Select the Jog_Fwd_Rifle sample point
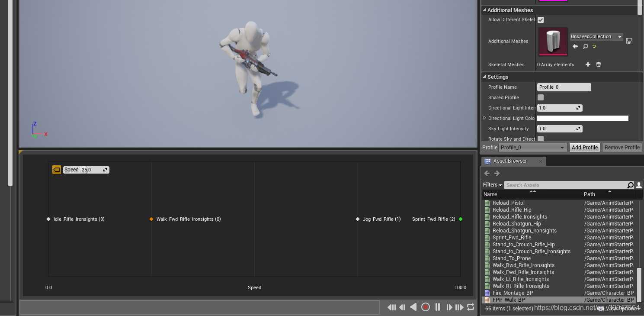Viewport: 644px width, 316px height. 358,219
